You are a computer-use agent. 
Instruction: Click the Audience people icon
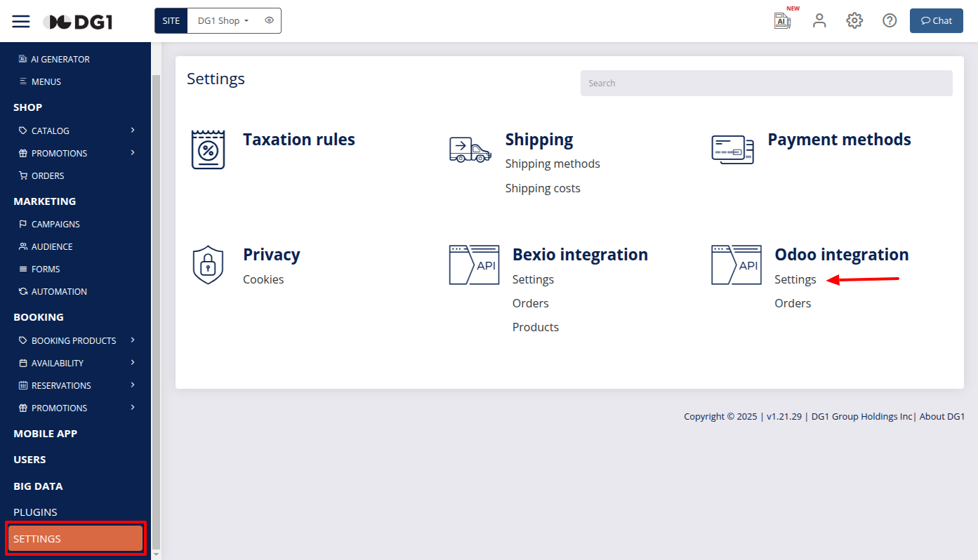(23, 246)
